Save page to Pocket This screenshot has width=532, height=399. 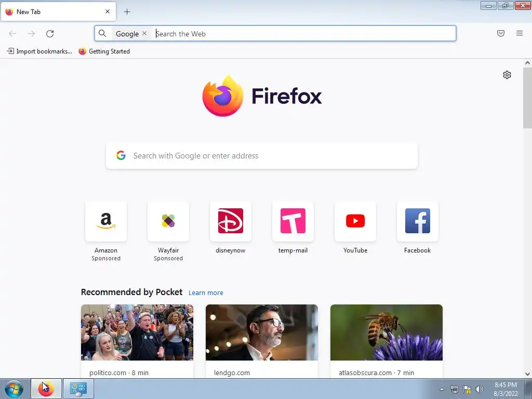point(500,33)
